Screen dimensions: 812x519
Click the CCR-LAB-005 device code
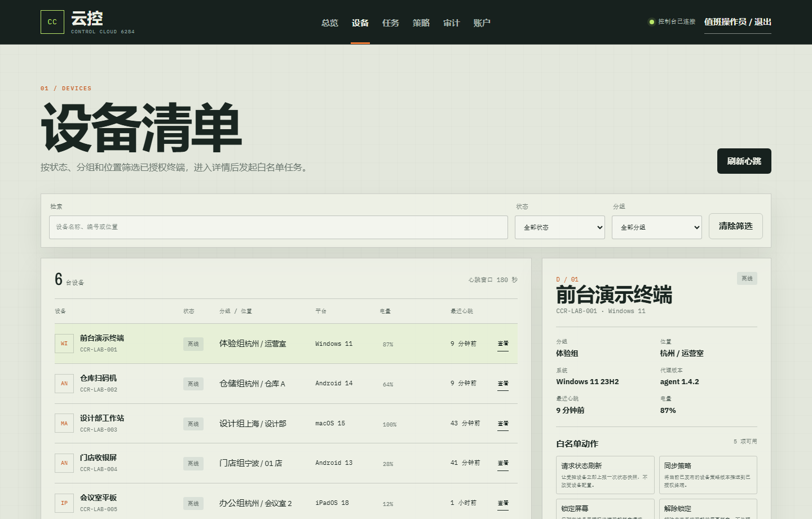[x=99, y=509]
